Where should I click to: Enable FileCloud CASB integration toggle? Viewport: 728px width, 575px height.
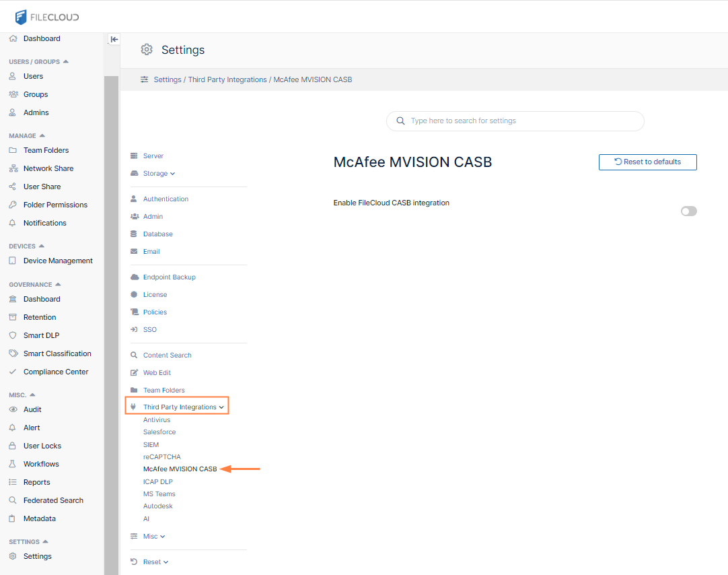point(688,211)
